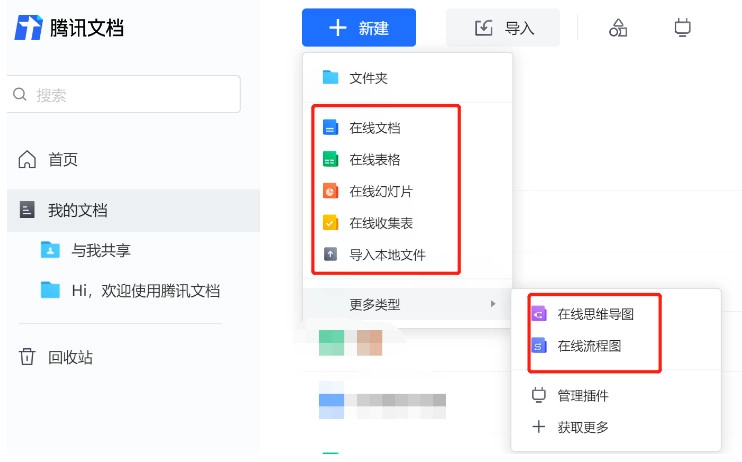The image size is (742, 462).
Task: Click the templates shapes icon in toolbar
Action: [618, 28]
